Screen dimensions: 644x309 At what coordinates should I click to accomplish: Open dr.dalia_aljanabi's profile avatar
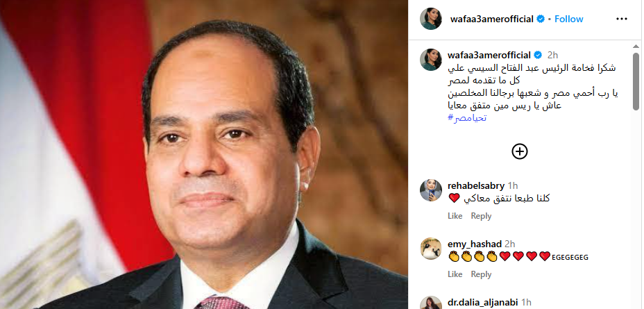(x=431, y=303)
